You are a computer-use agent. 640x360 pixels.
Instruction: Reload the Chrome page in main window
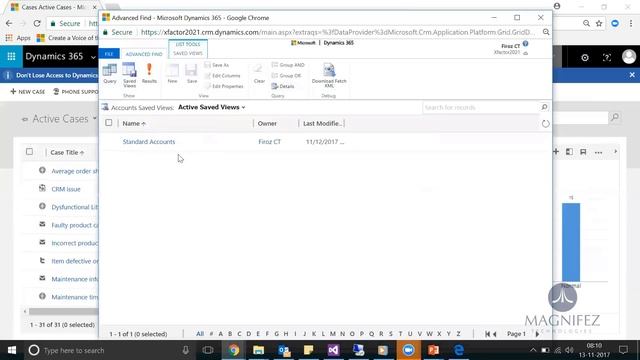pos(37,23)
